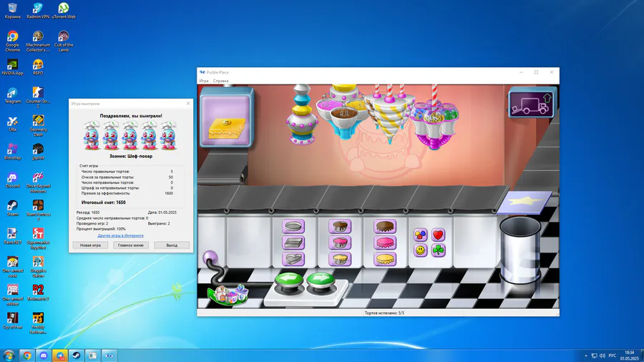Open the REPO desktop shortcut
Viewport: 644px width, 362px height.
[38, 67]
